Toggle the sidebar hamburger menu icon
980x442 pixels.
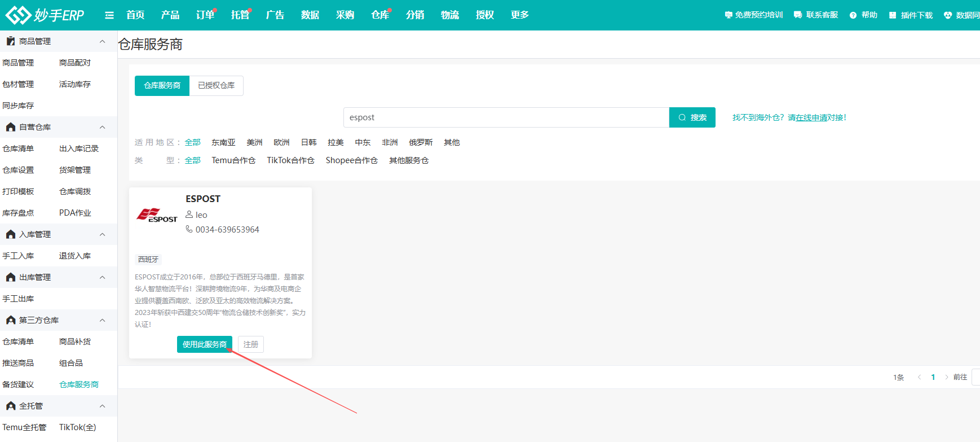tap(109, 15)
